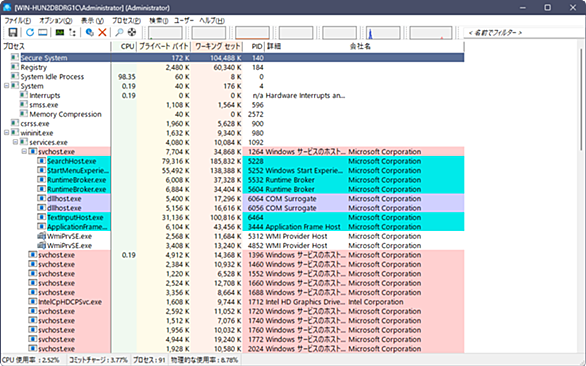The width and height of the screenshot is (586, 366).
Task: Sort by the ワーキング セット column header
Action: click(x=217, y=46)
